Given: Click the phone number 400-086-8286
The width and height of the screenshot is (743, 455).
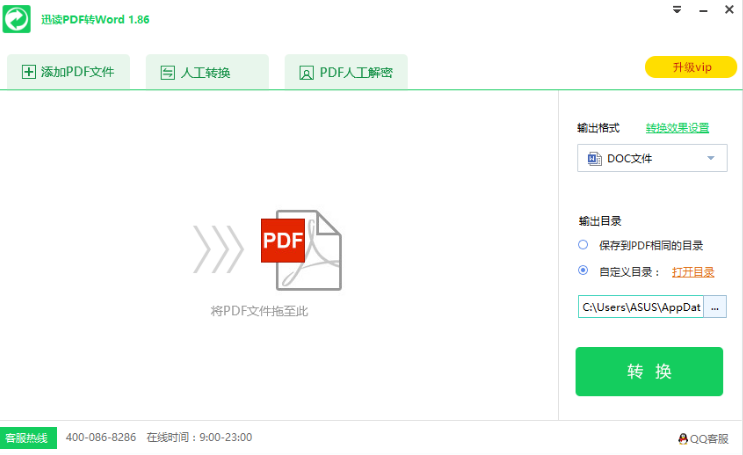Looking at the screenshot, I should pyautogui.click(x=100, y=437).
